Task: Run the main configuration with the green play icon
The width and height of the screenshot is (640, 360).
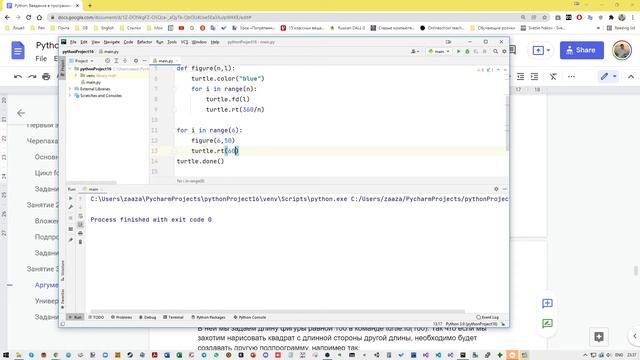Action: pos(458,51)
